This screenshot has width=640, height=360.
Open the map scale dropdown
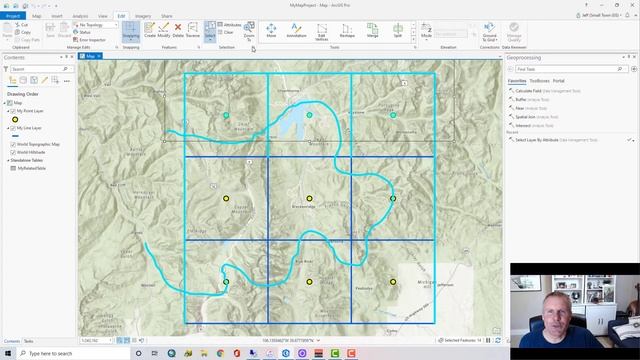tap(110, 340)
